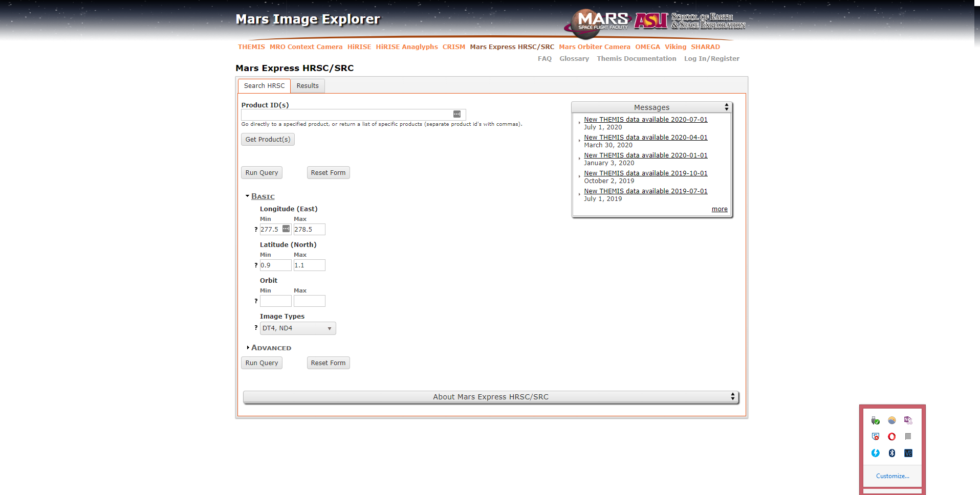Click the gray flag tray icon

tap(908, 437)
